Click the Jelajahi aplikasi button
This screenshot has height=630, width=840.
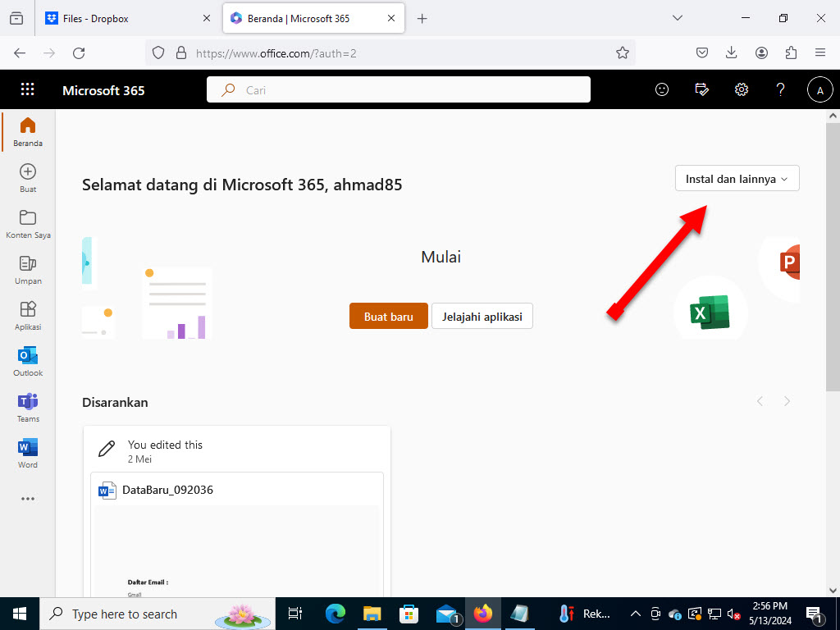click(x=482, y=316)
